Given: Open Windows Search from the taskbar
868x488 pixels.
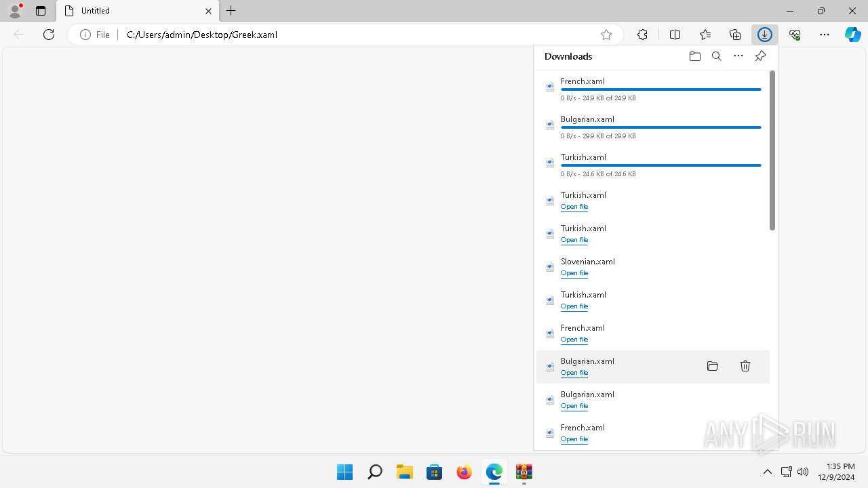Looking at the screenshot, I should [374, 472].
